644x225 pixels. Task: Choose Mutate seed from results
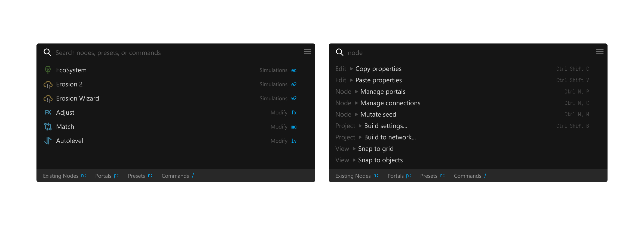[x=378, y=115]
